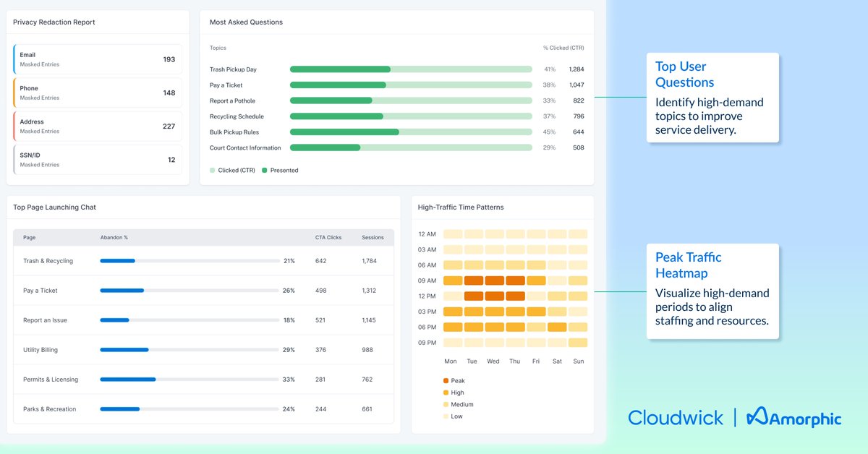This screenshot has height=454, width=868.
Task: Click the Amorphic logo
Action: [793, 417]
